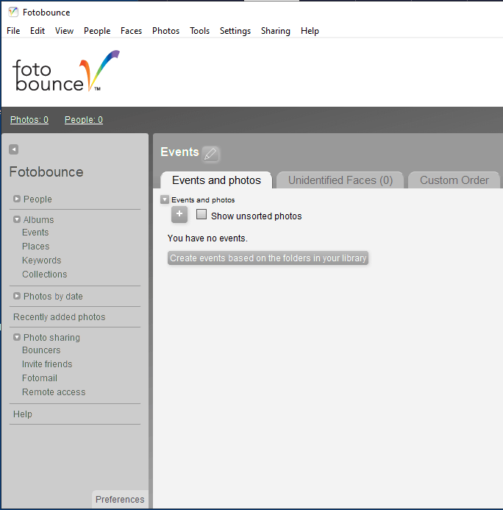Select Places under Albums
This screenshot has height=510, width=503.
(36, 246)
